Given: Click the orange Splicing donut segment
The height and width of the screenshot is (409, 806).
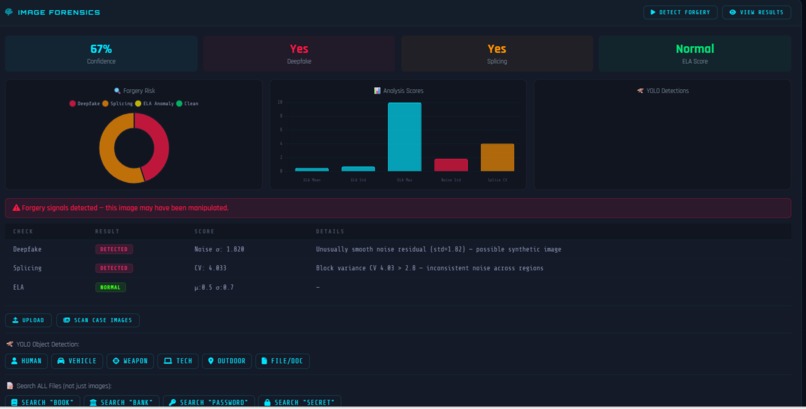Looking at the screenshot, I should tap(107, 152).
